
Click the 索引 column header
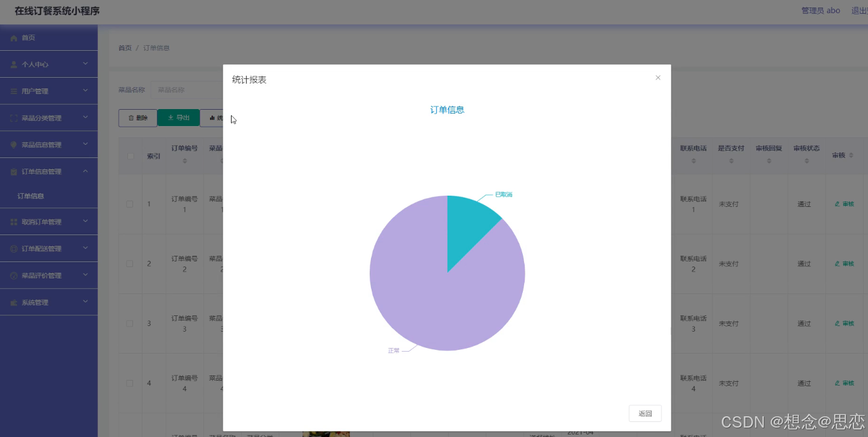coord(154,156)
